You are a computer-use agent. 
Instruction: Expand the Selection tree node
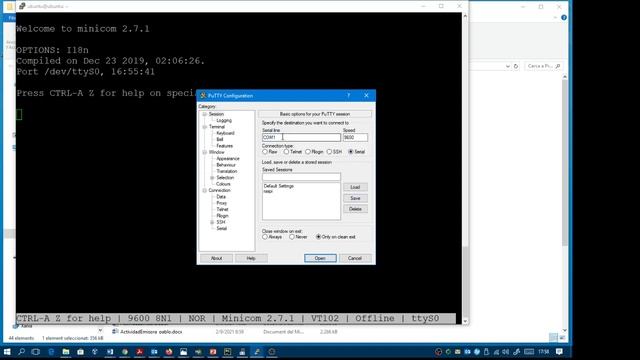(x=212, y=178)
